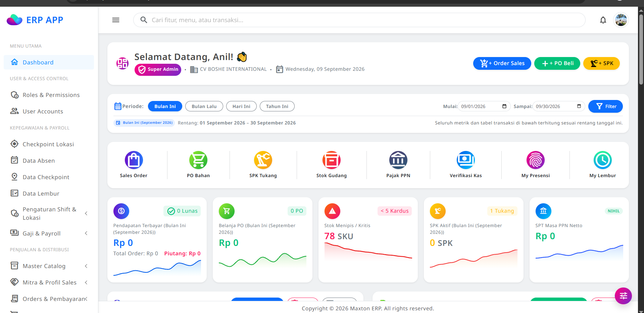The height and width of the screenshot is (313, 644).
Task: Select the Tahun Ini period pill
Action: pyautogui.click(x=277, y=106)
